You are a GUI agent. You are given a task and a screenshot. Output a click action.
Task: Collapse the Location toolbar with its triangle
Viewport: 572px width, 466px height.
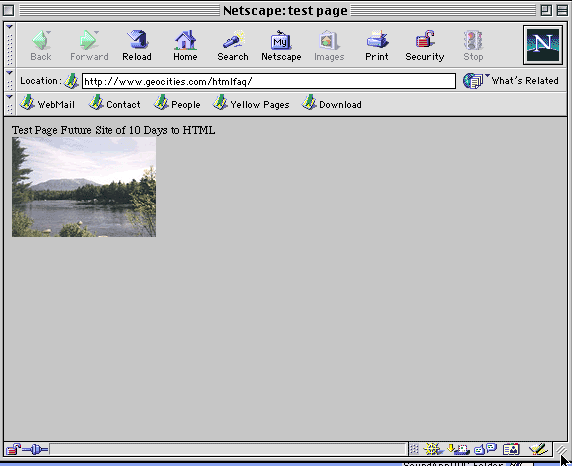(x=9, y=73)
